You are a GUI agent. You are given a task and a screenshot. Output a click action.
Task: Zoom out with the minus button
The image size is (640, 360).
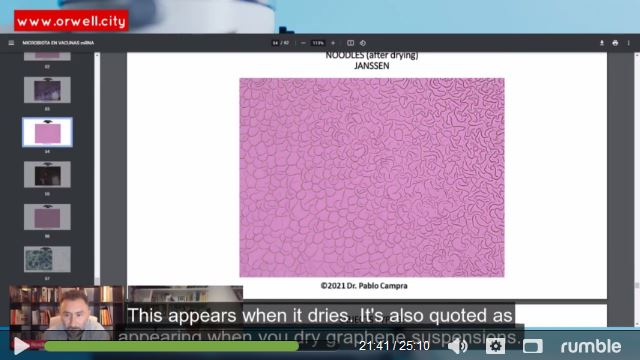[x=303, y=43]
